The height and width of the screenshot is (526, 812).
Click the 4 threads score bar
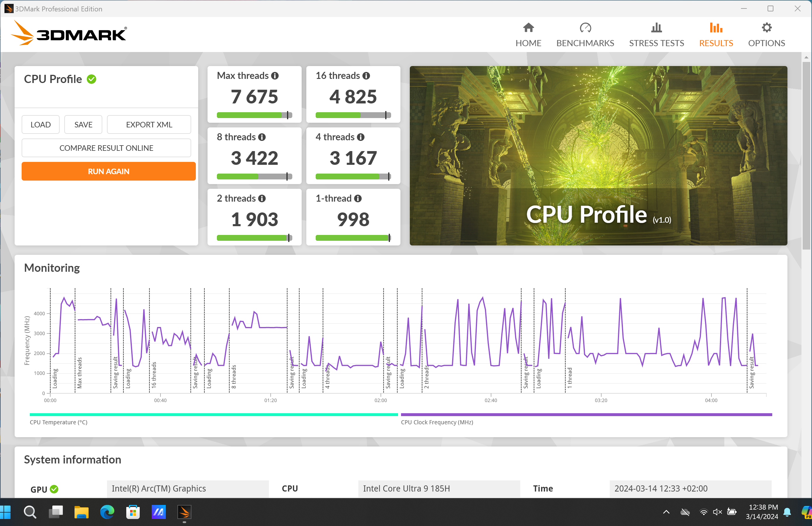point(353,177)
